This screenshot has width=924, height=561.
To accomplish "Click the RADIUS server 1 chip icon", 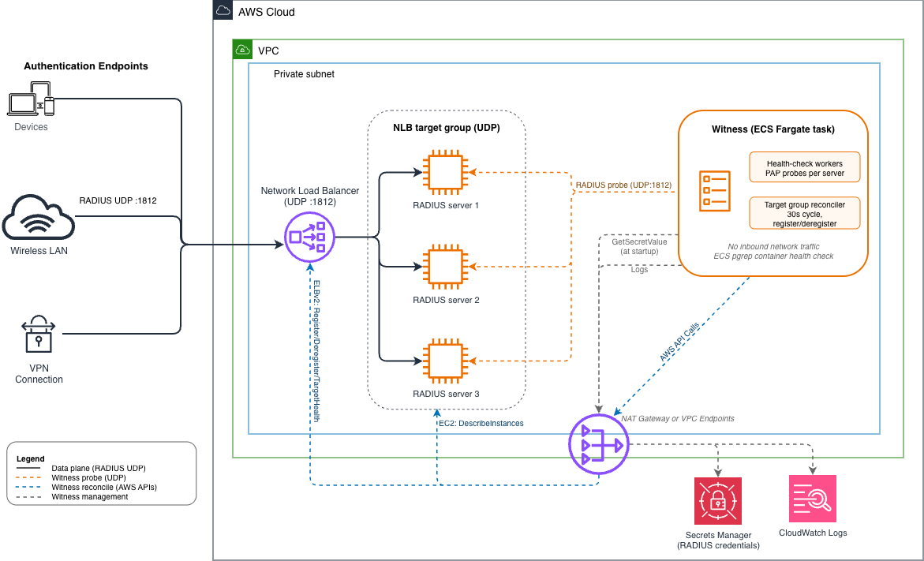I will [446, 172].
